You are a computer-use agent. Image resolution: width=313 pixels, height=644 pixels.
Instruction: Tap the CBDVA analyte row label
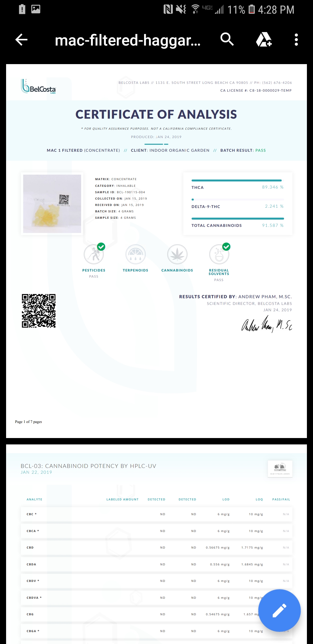(x=34, y=598)
